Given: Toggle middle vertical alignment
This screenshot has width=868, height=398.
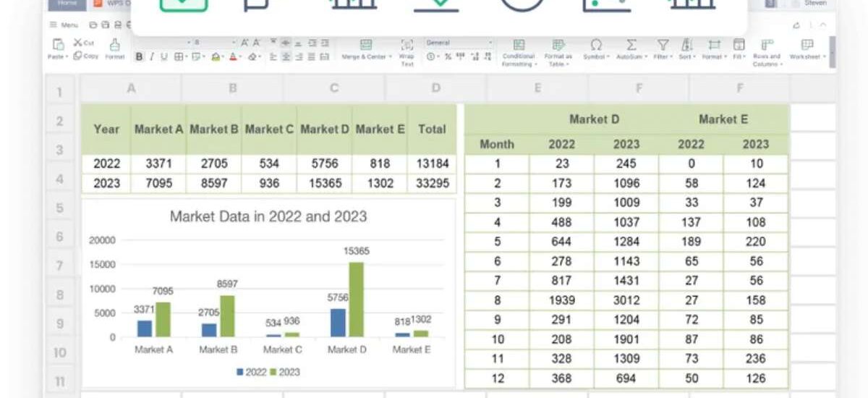Looking at the screenshot, I should point(286,43).
